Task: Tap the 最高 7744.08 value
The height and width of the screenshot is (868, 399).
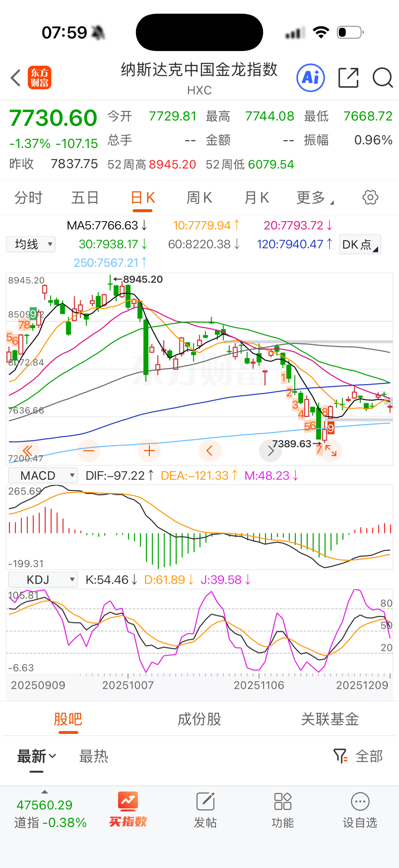Action: [270, 116]
